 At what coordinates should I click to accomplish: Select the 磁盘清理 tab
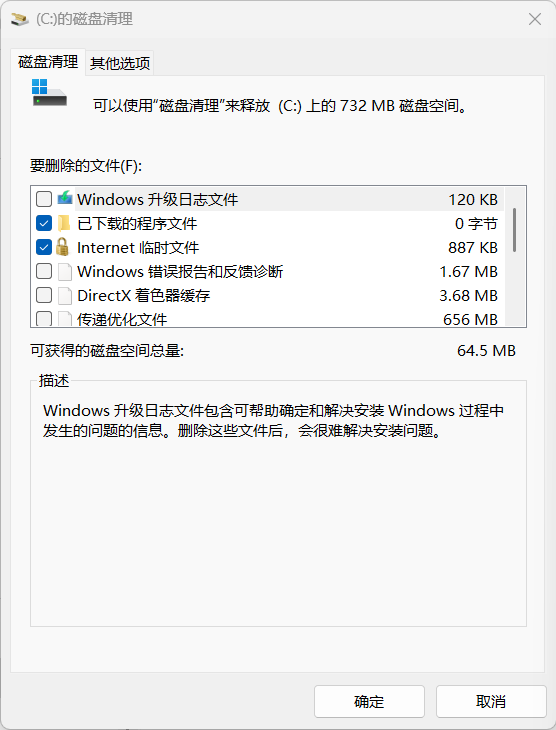(x=48, y=62)
